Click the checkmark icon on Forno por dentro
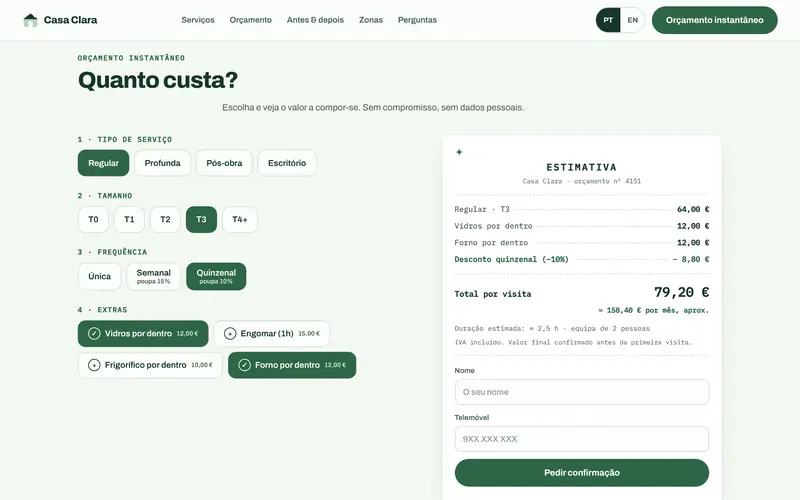Screen dimensions: 800x500 click(244, 365)
